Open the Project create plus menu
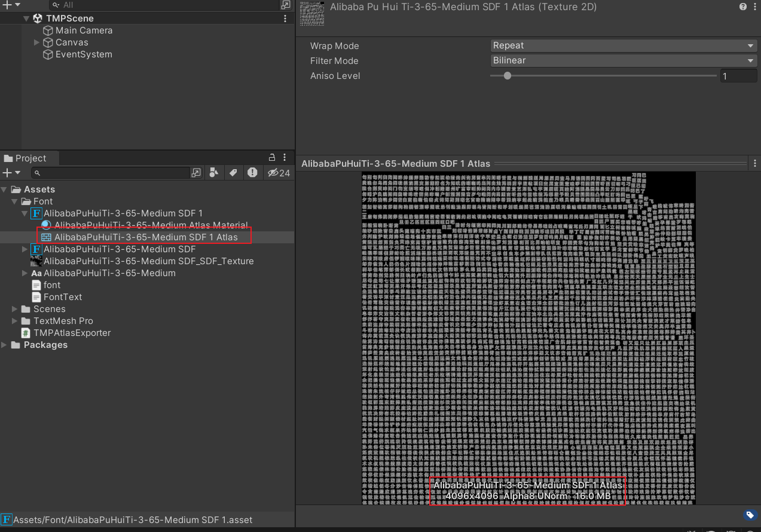The image size is (761, 532). click(11, 173)
